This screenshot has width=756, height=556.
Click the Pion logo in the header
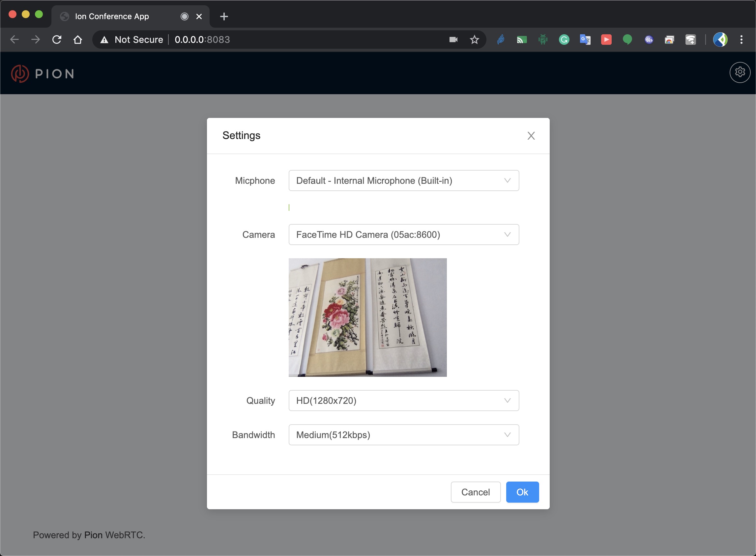coord(43,74)
